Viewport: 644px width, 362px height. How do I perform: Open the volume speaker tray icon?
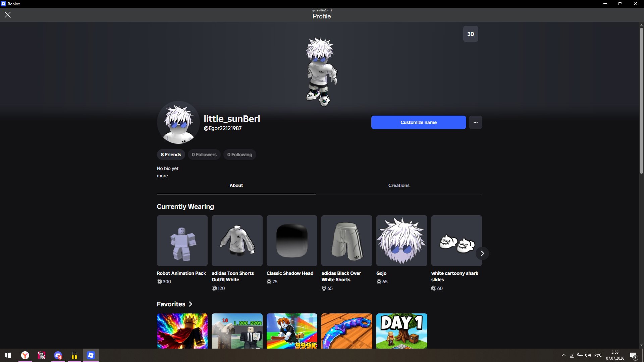pos(588,355)
